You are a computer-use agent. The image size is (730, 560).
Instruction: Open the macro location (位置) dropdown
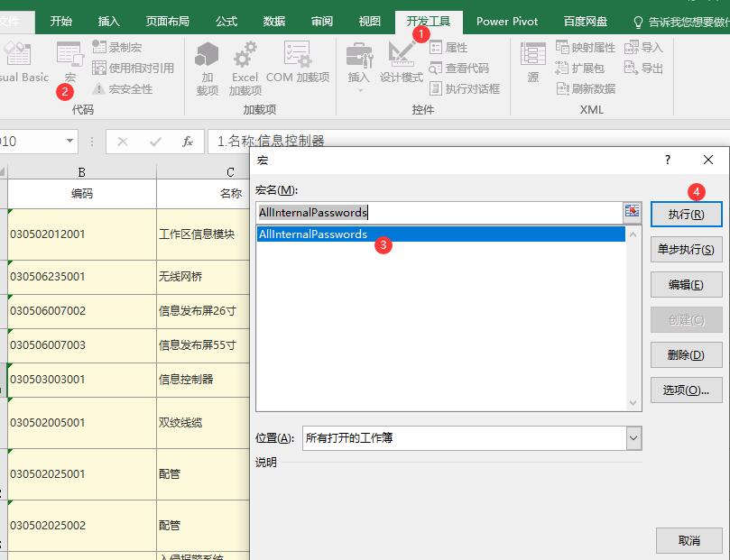click(x=633, y=438)
